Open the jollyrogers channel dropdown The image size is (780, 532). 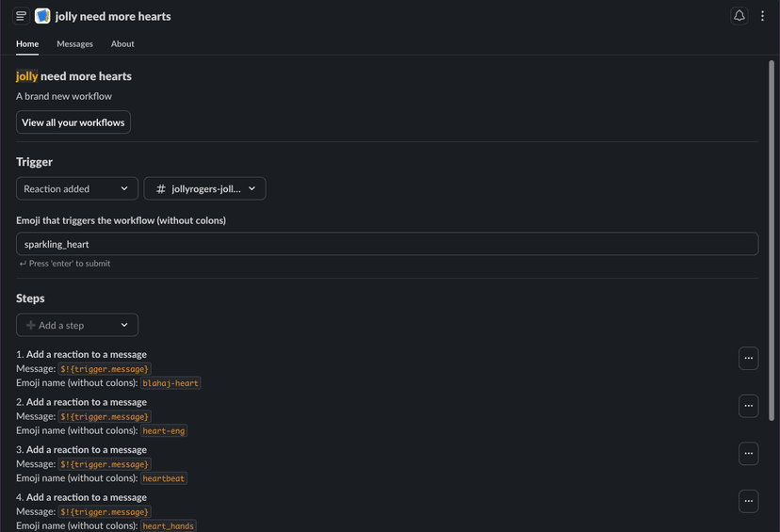pyautogui.click(x=204, y=188)
